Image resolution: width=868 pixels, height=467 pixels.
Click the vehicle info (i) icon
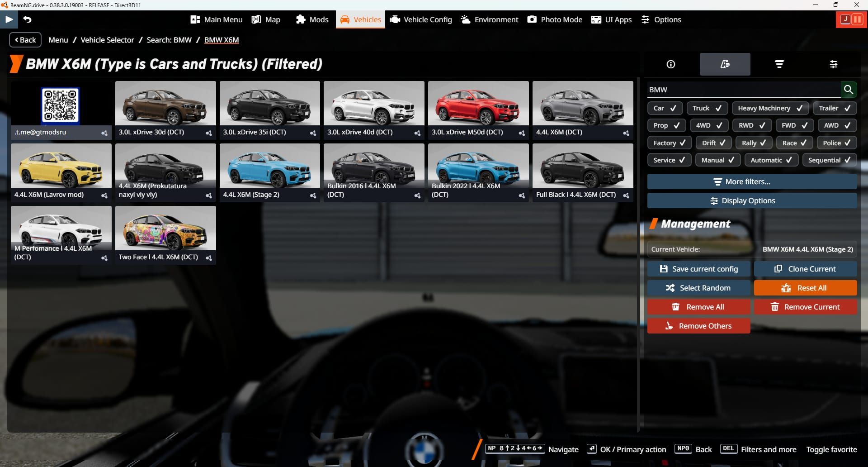coord(670,64)
